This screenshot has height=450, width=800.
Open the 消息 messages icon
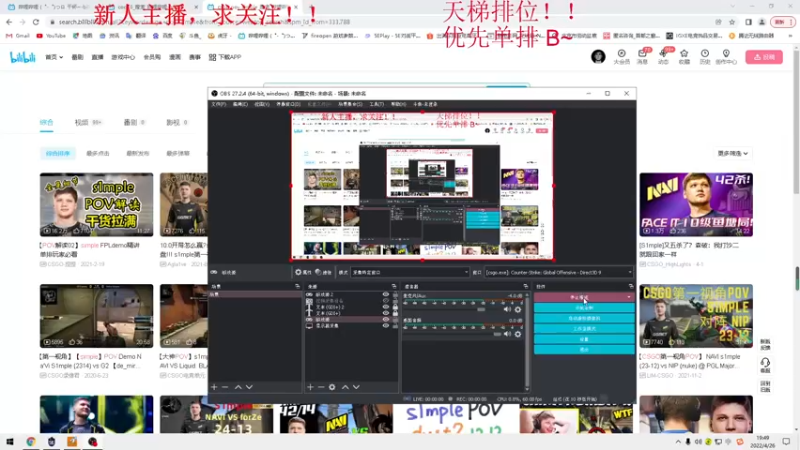click(643, 57)
